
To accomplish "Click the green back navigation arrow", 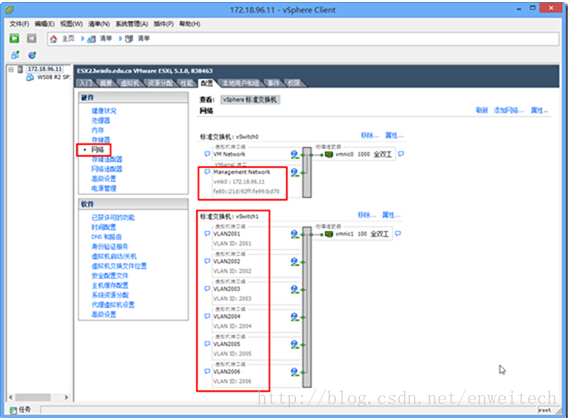I will [14, 38].
